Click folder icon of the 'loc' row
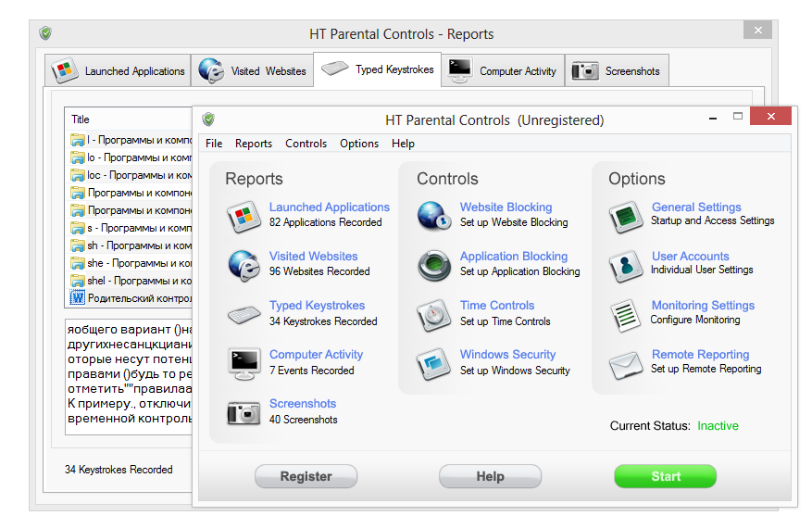This screenshot has width=812, height=528. coord(77,175)
